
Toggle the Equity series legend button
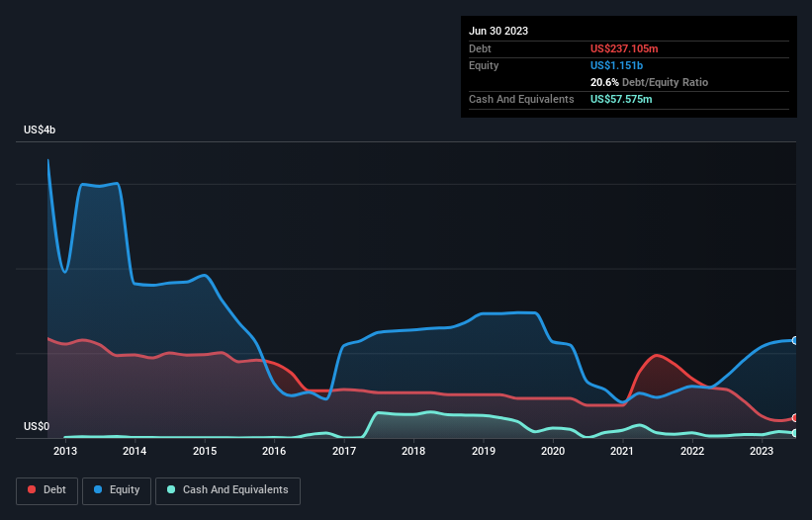point(117,490)
